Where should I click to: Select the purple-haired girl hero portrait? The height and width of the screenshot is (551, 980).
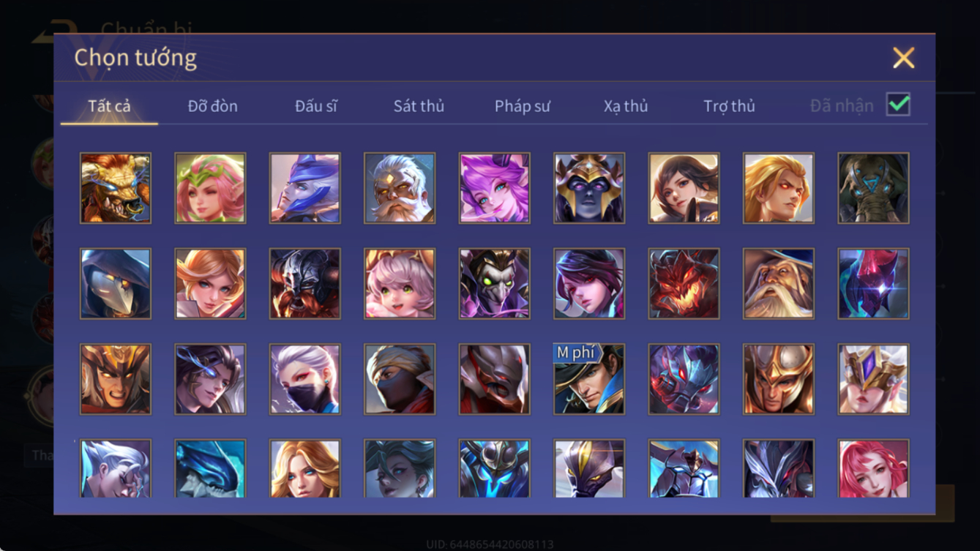pyautogui.click(x=494, y=188)
